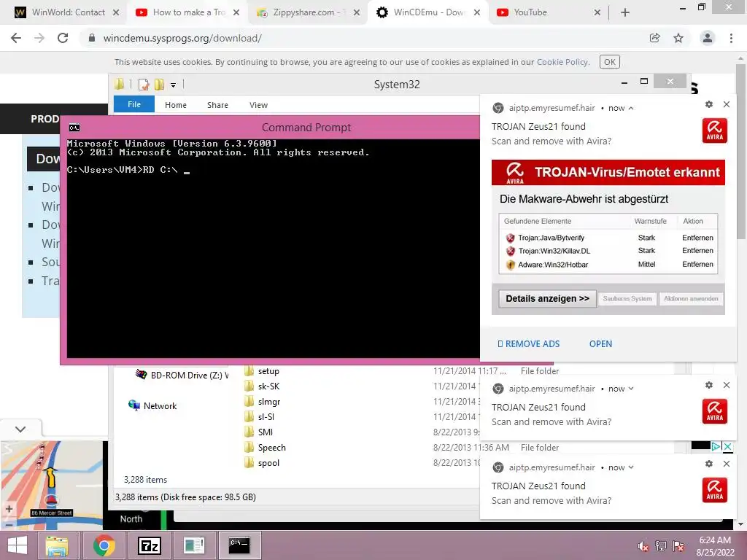This screenshot has height=560, width=747.
Task: Click Details anzeigen button in the notification
Action: tap(547, 298)
